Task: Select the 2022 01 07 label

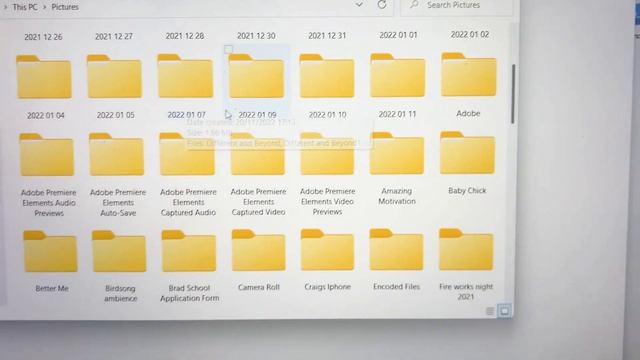Action: 187,115
